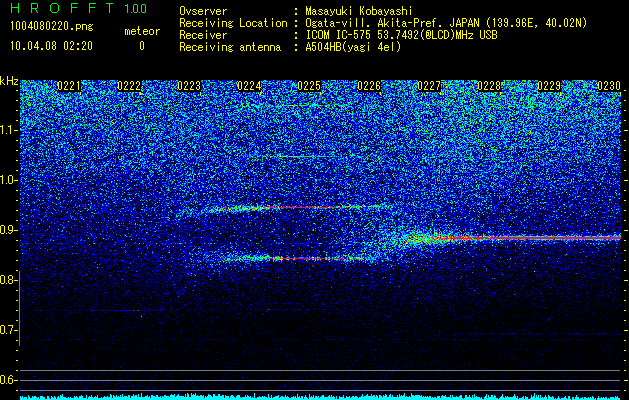Viewport: 629px width, 400px height.
Task: Click the 0.7 frequency axis label
Action: click(8, 330)
